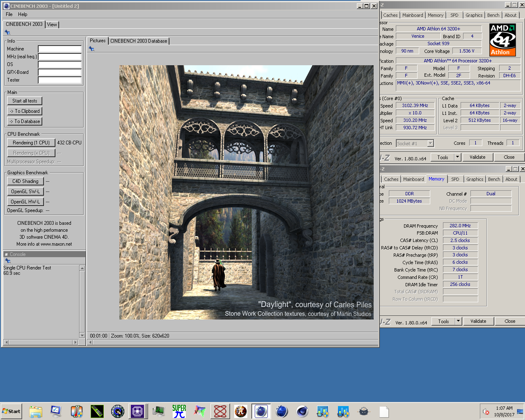This screenshot has width=525, height=420.
Task: Open the dark Cinema 4D sphere taskbar icon
Action: coord(302,411)
